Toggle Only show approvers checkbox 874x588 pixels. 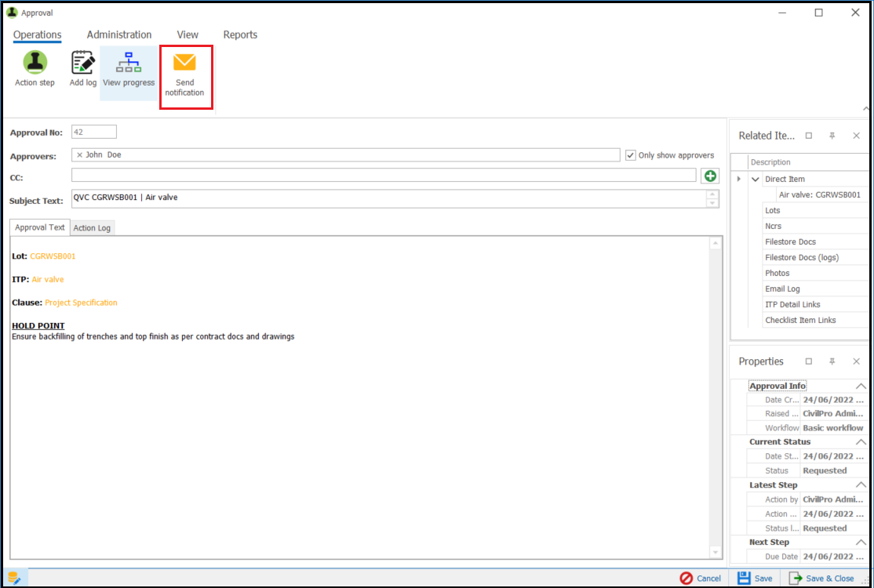click(631, 155)
